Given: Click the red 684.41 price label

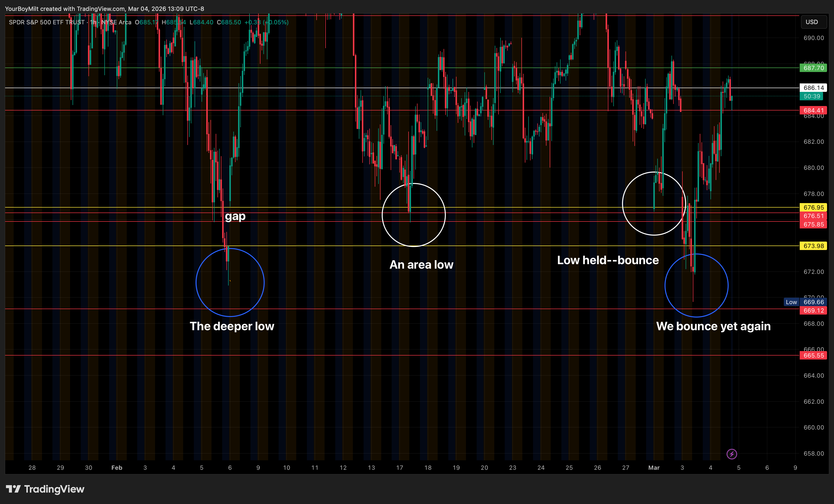Looking at the screenshot, I should point(813,110).
